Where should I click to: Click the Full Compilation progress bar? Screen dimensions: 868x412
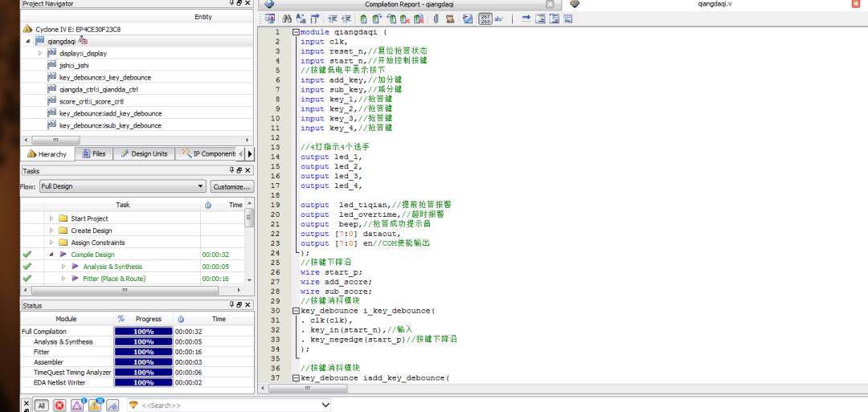click(143, 331)
